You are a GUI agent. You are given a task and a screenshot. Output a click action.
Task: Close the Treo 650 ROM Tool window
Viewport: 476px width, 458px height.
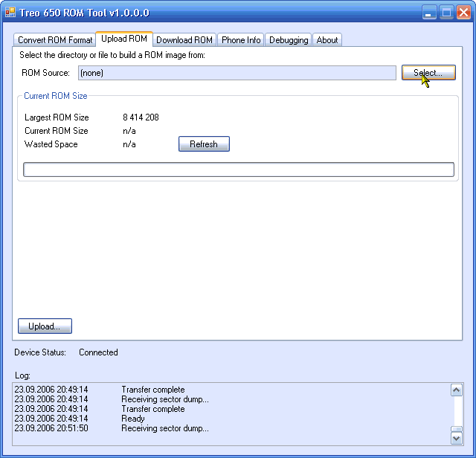click(463, 13)
